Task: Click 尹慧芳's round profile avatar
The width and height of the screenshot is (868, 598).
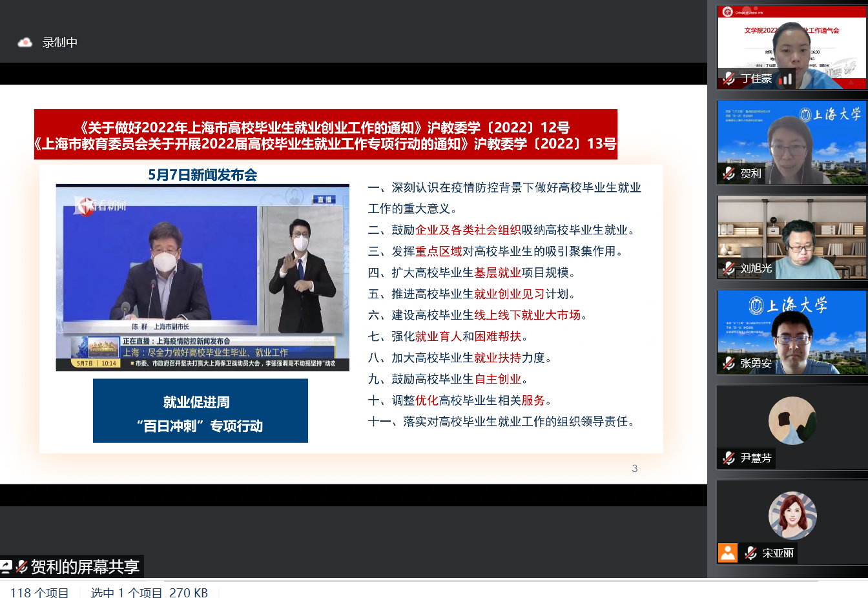Action: point(792,420)
